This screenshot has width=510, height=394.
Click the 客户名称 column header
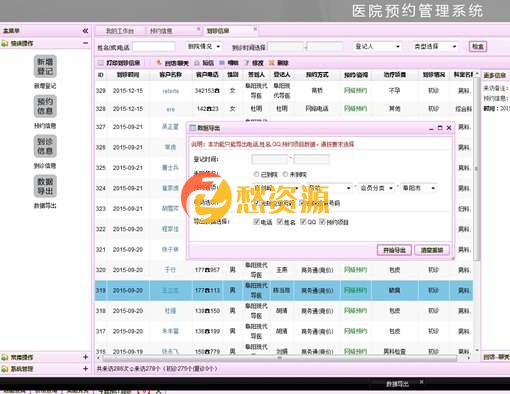point(170,75)
